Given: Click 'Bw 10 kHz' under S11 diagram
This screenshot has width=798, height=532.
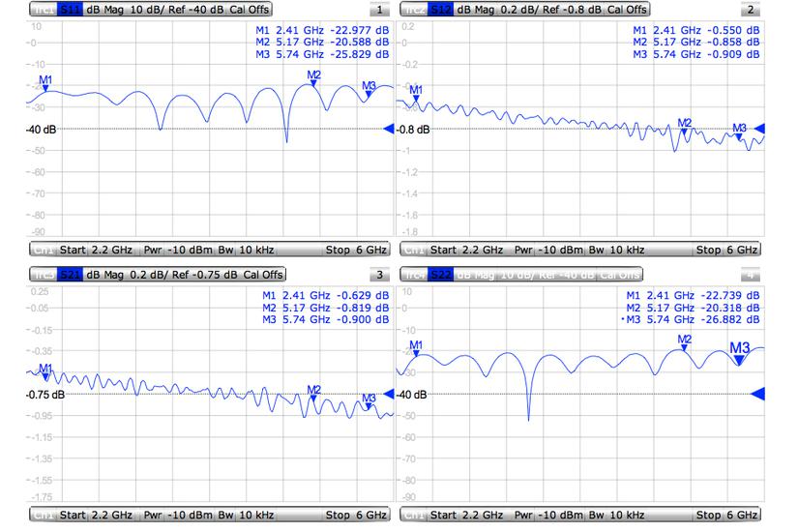Looking at the screenshot, I should pos(247,250).
